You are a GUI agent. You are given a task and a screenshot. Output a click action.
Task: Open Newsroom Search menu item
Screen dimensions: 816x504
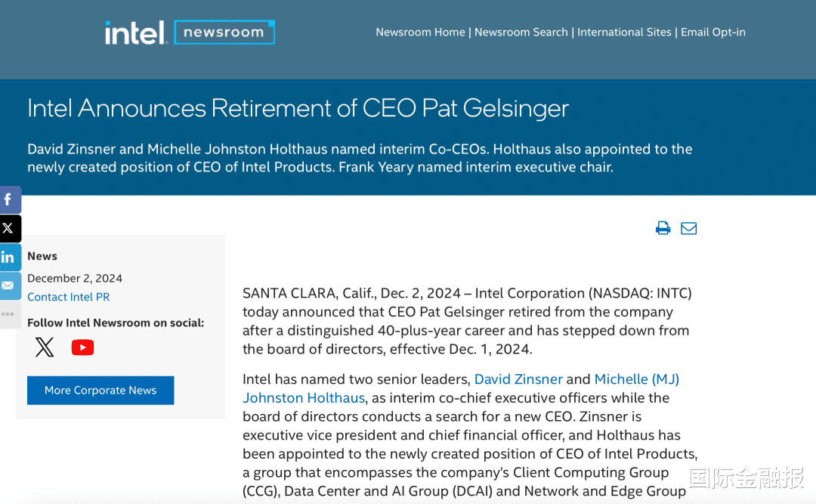click(x=521, y=32)
